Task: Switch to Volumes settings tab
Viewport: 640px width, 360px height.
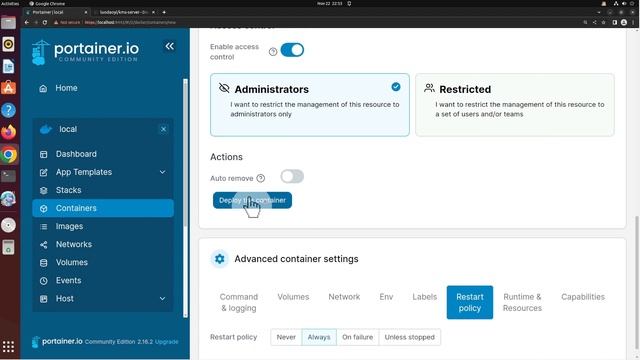Action: point(293,297)
